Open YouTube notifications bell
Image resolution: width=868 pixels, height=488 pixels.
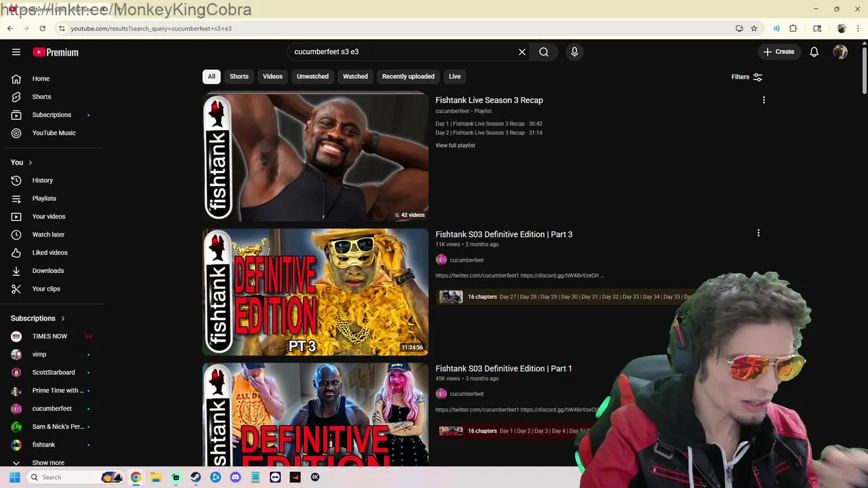814,52
